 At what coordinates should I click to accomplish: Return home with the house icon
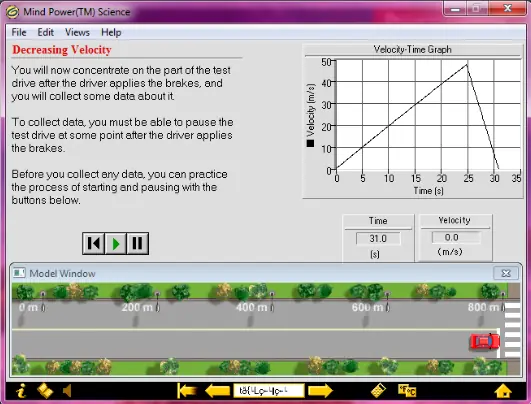click(x=503, y=391)
